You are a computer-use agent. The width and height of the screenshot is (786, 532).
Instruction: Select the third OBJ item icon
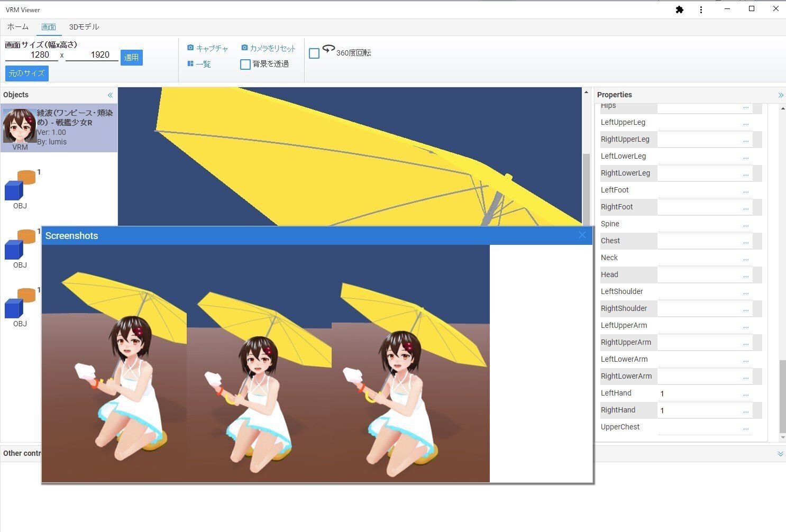[20, 303]
